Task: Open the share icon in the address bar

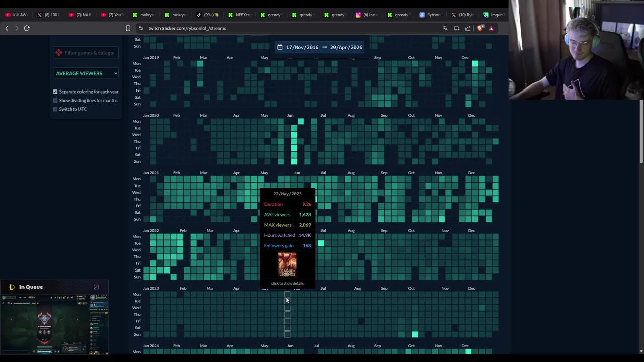Action: (x=468, y=28)
